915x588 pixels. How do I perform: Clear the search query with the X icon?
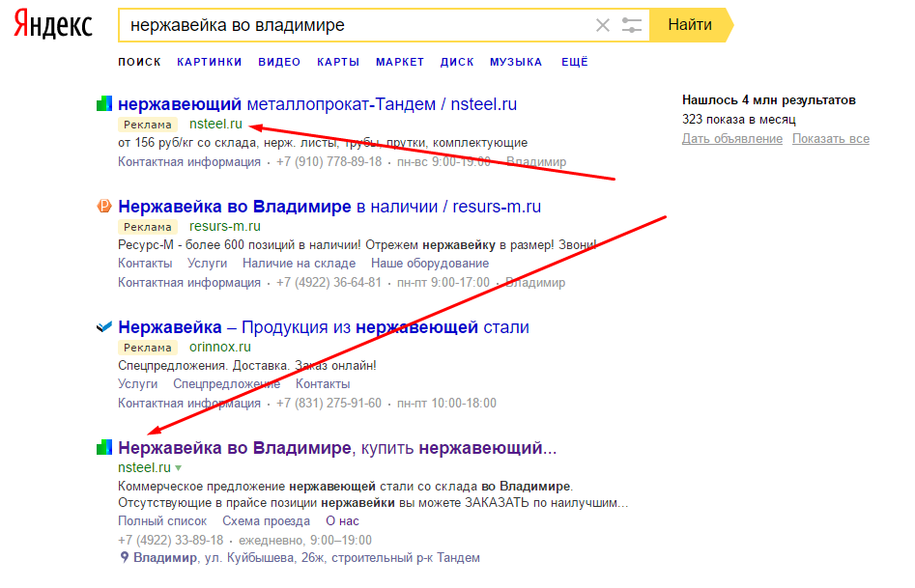point(603,25)
